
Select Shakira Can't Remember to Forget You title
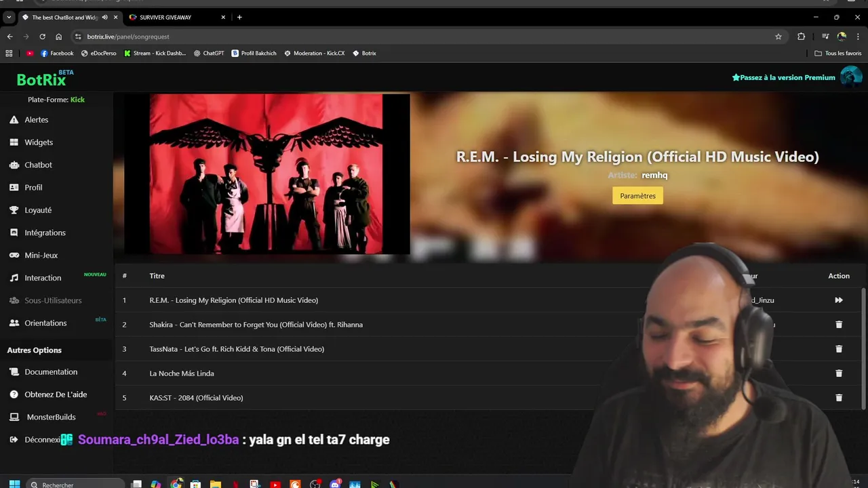tap(256, 325)
